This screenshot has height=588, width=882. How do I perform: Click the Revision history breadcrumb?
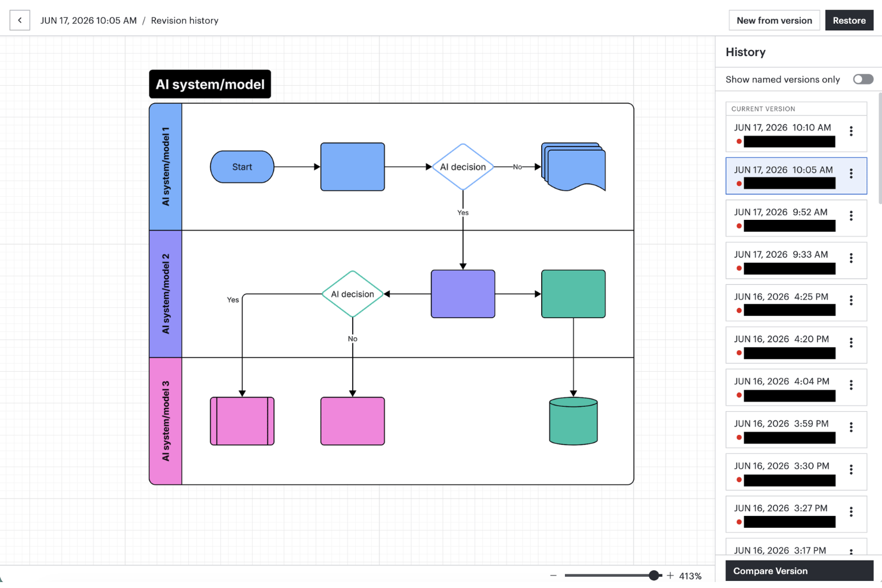click(x=185, y=20)
